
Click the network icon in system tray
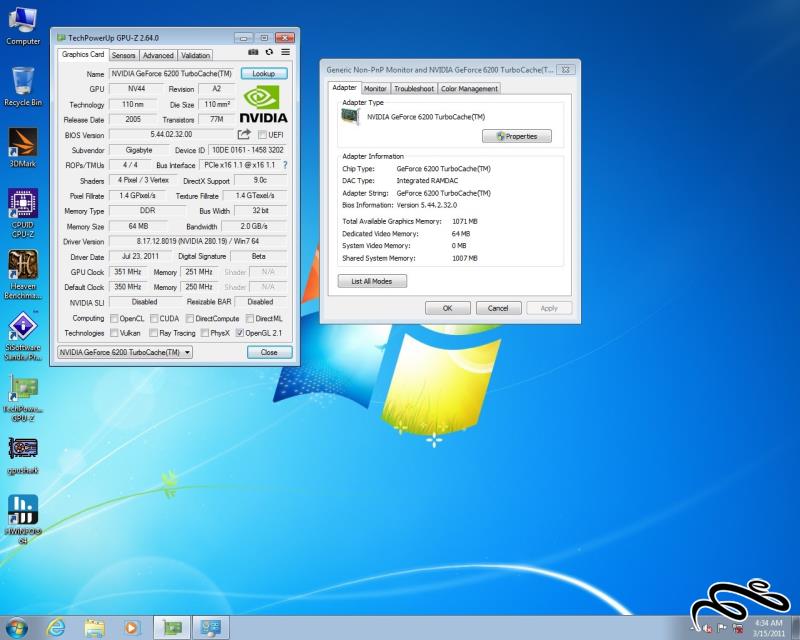738,628
